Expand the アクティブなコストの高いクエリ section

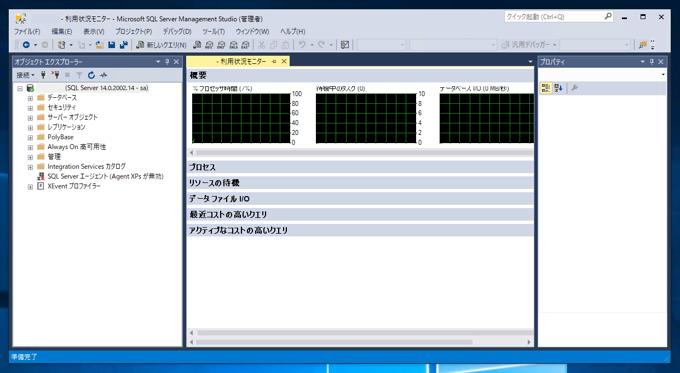click(x=360, y=230)
